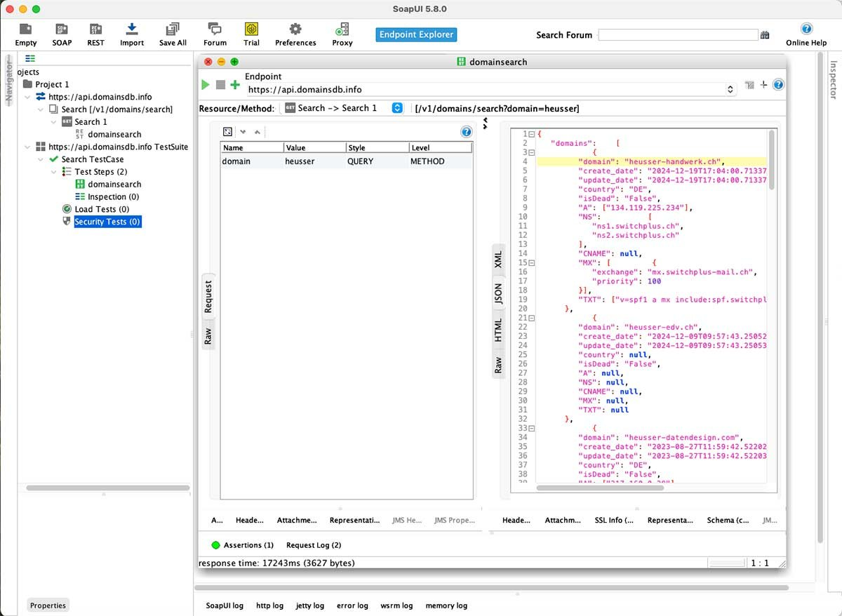Screen dimensions: 842x616
Task: Click the REST project toolbar icon
Action: point(95,29)
